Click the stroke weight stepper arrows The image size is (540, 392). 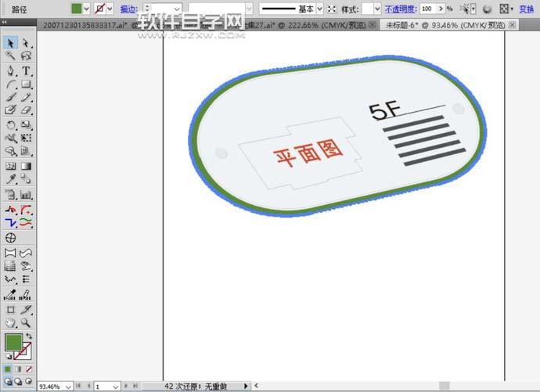tap(147, 9)
